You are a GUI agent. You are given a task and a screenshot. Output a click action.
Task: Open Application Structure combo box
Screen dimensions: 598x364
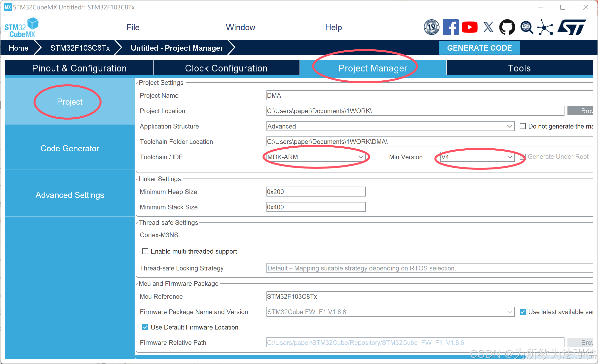pyautogui.click(x=390, y=126)
